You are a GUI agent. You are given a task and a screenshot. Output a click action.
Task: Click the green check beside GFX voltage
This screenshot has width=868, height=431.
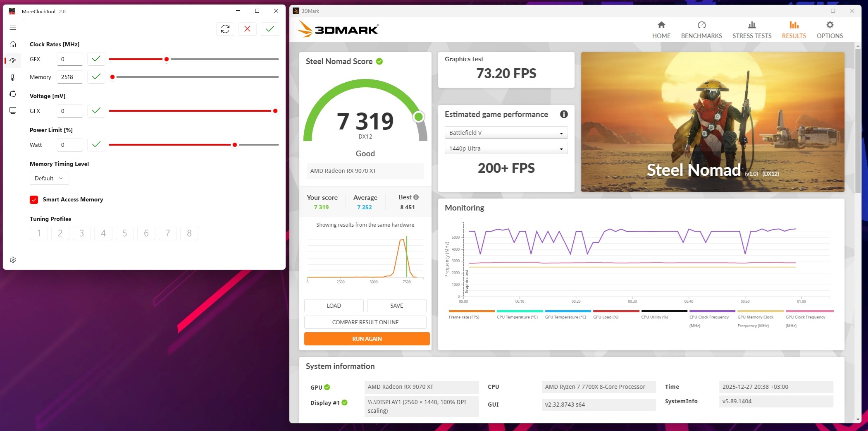click(x=96, y=110)
